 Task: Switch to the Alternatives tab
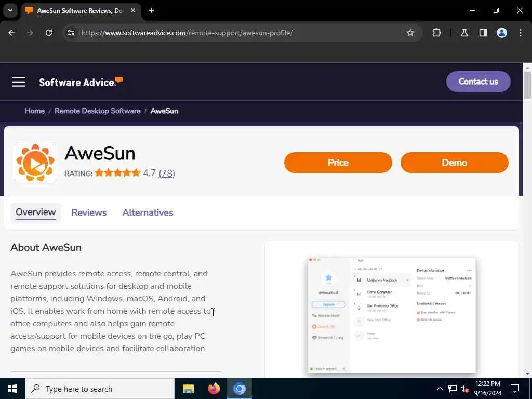click(x=148, y=212)
